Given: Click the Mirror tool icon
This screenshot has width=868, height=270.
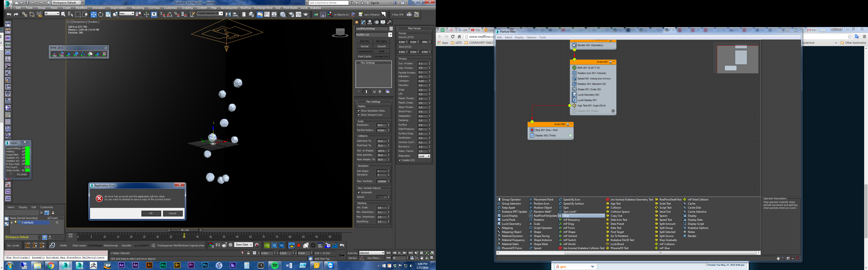Looking at the screenshot, I should (x=228, y=14).
